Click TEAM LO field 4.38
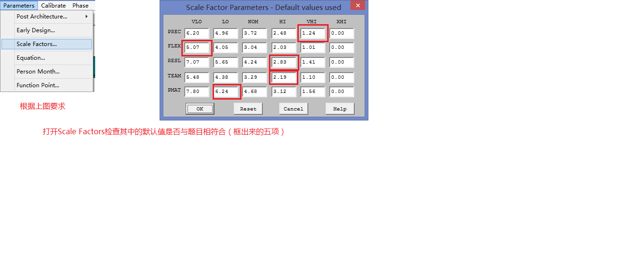The image size is (644, 258). pos(225,77)
